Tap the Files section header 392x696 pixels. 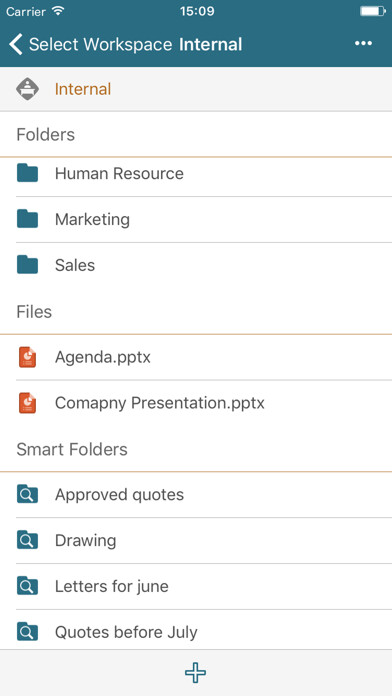[34, 312]
